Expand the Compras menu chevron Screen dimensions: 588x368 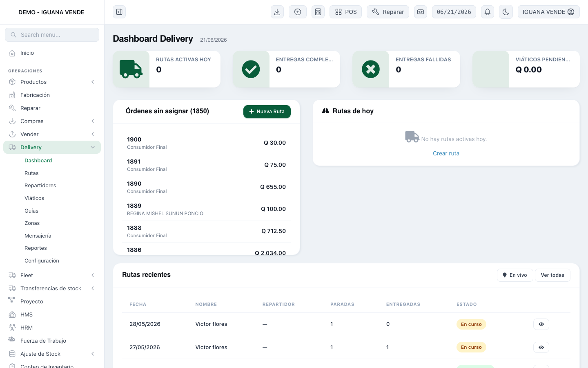pos(93,121)
